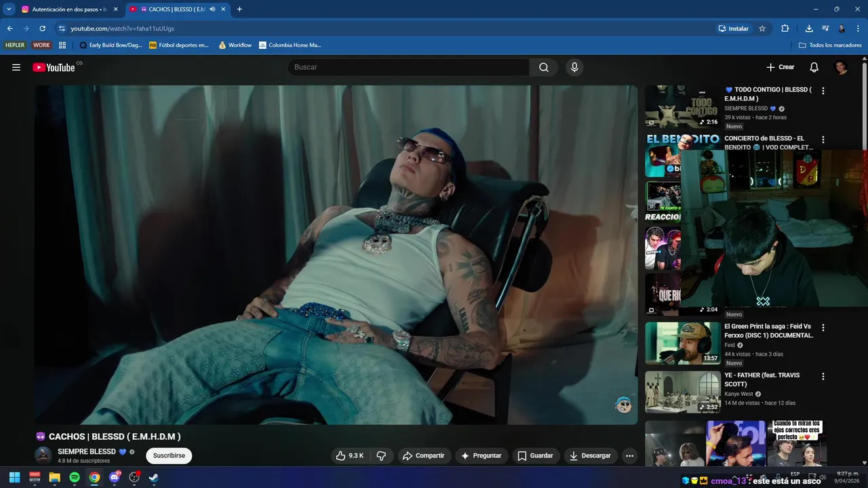
Task: Open Early Build Bow/Dag bookmark
Action: [x=111, y=45]
